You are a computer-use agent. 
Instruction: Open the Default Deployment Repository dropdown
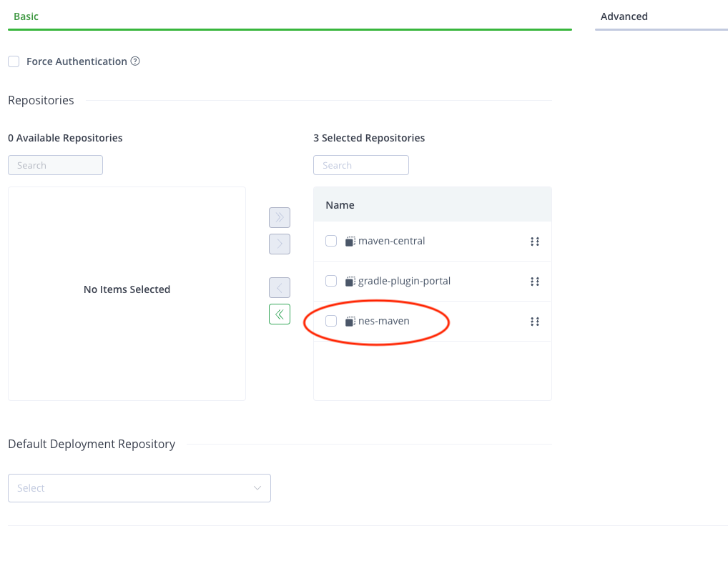point(139,488)
